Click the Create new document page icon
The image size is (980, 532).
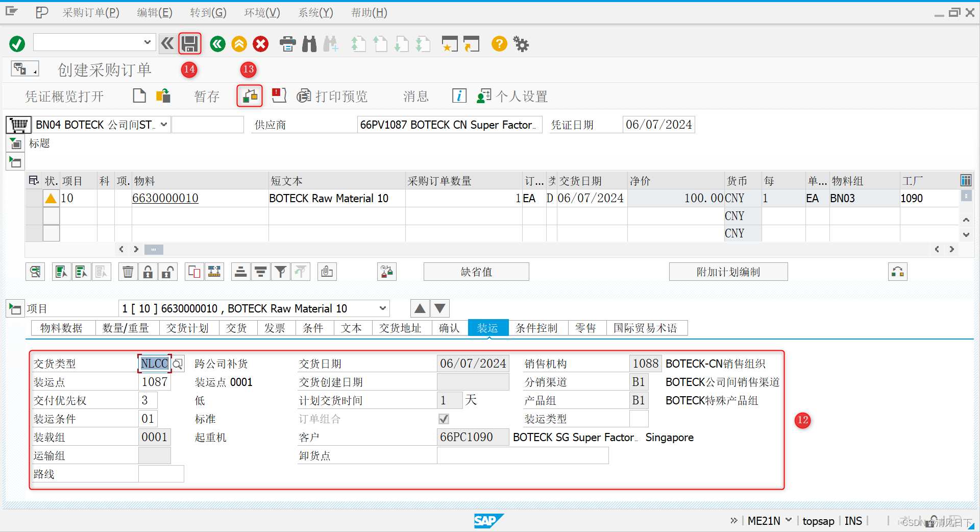click(139, 95)
